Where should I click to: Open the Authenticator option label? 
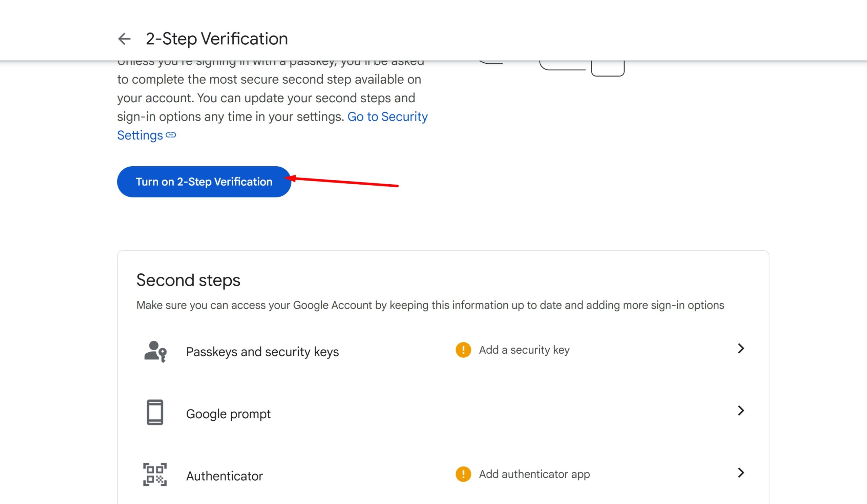click(224, 476)
